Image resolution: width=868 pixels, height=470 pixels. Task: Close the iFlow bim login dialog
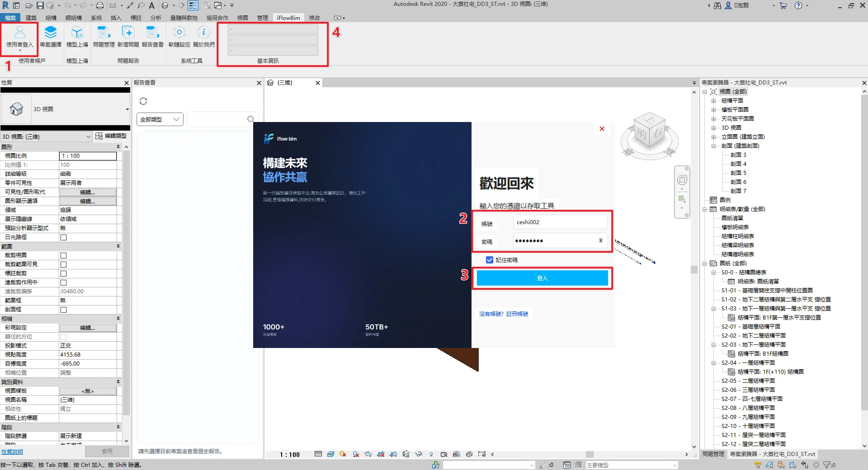602,129
